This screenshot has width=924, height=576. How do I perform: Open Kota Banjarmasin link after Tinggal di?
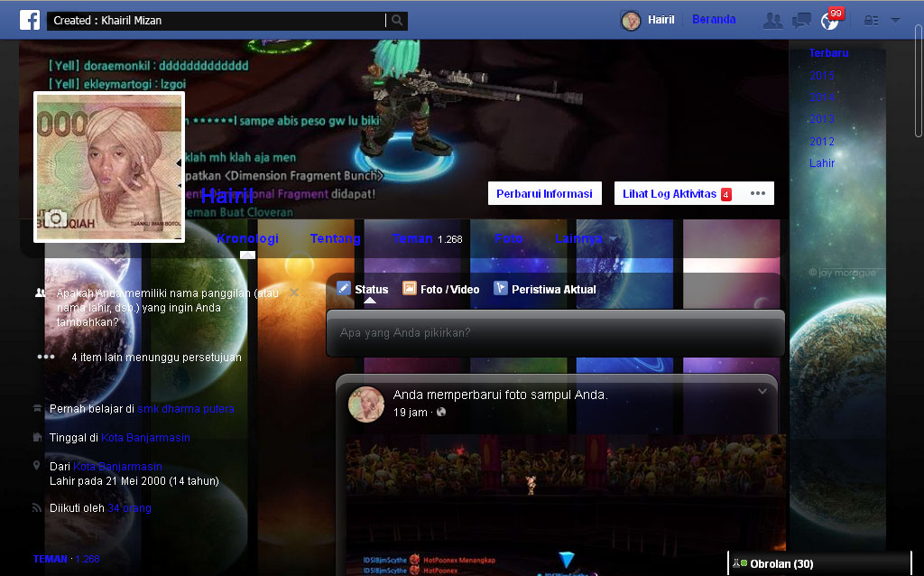pyautogui.click(x=145, y=438)
